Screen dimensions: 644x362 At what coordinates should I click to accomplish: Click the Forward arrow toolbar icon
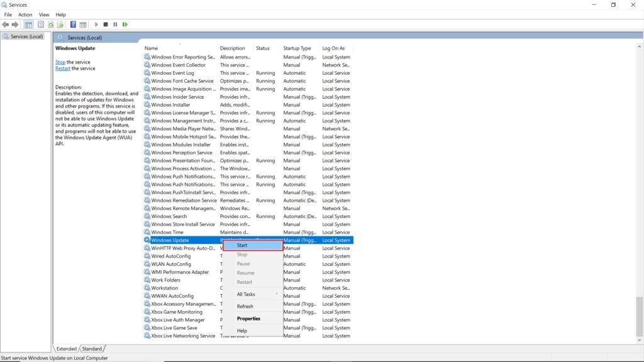pyautogui.click(x=15, y=25)
